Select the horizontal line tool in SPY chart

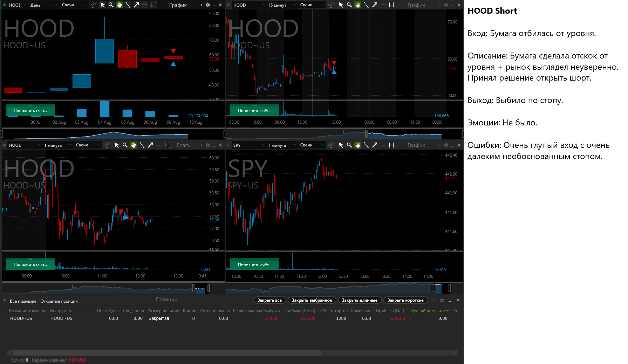click(383, 145)
